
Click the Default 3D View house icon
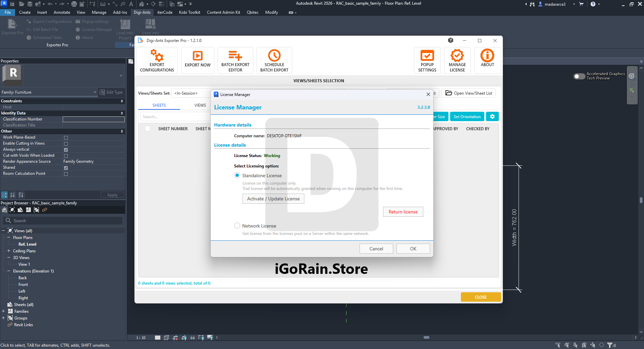[142, 4]
